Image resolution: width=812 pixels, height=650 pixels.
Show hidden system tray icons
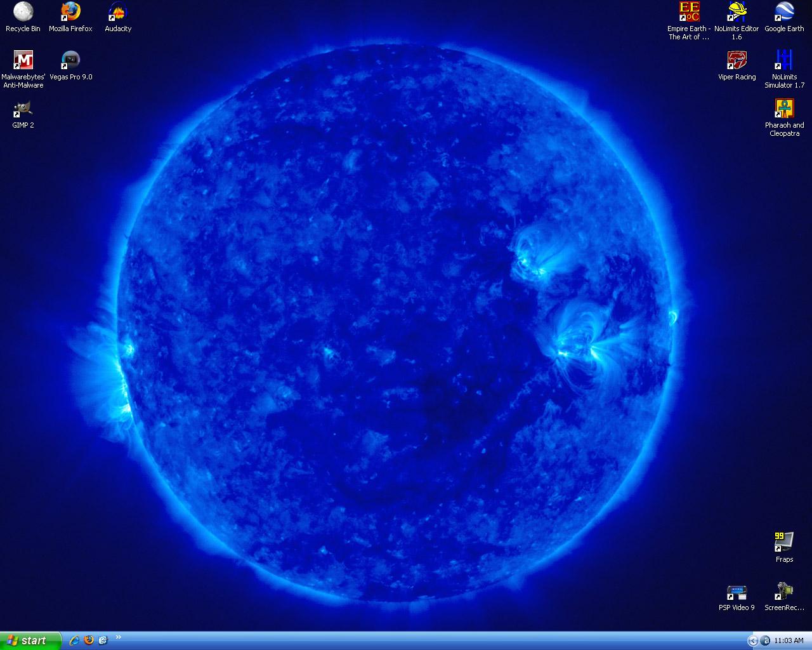pyautogui.click(x=752, y=641)
